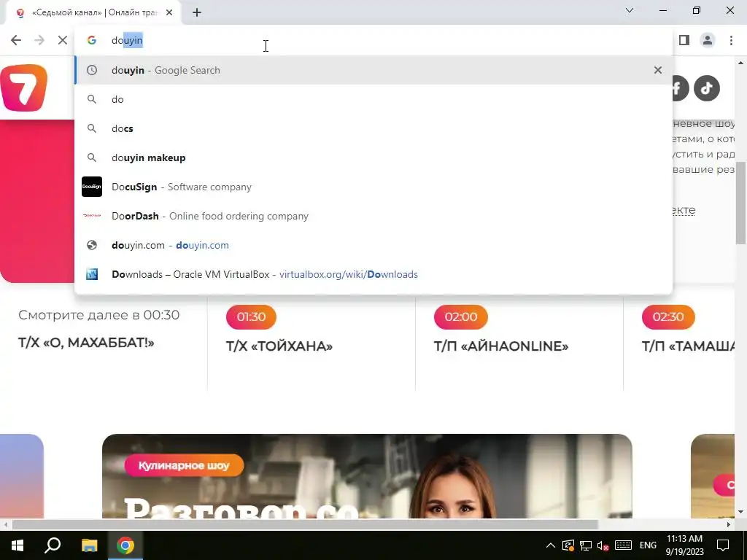Viewport: 747px width, 560px height.
Task: Click the horizontal scrollbar
Action: tap(305, 524)
